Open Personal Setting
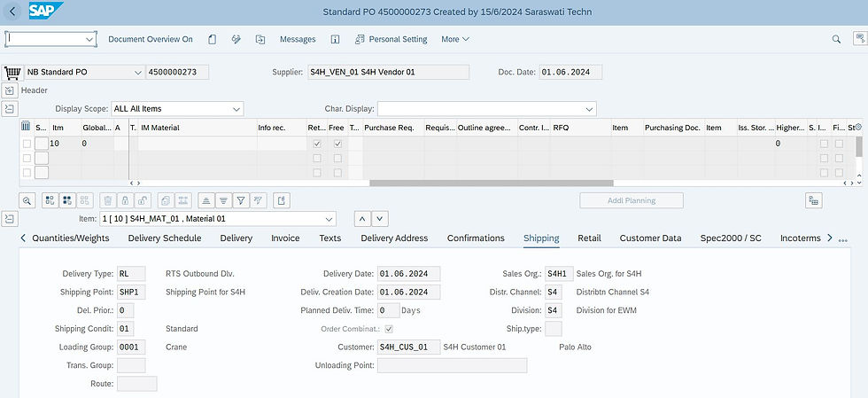The width and height of the screenshot is (868, 398). coord(391,39)
